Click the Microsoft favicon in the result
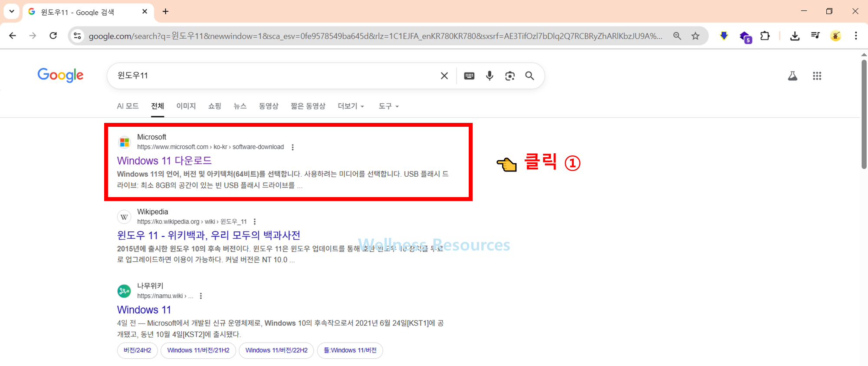 point(125,142)
